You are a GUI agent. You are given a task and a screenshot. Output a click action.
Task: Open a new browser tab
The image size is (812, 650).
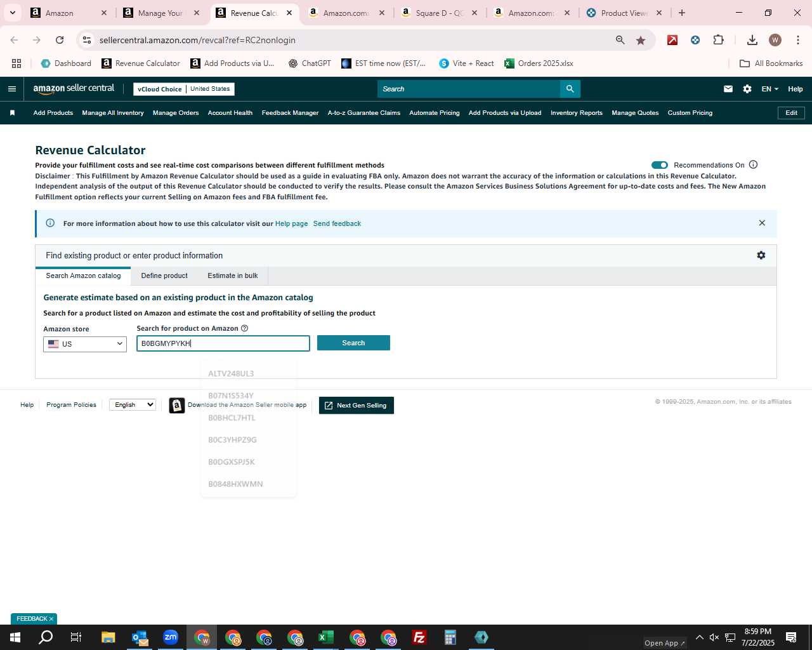click(x=682, y=13)
